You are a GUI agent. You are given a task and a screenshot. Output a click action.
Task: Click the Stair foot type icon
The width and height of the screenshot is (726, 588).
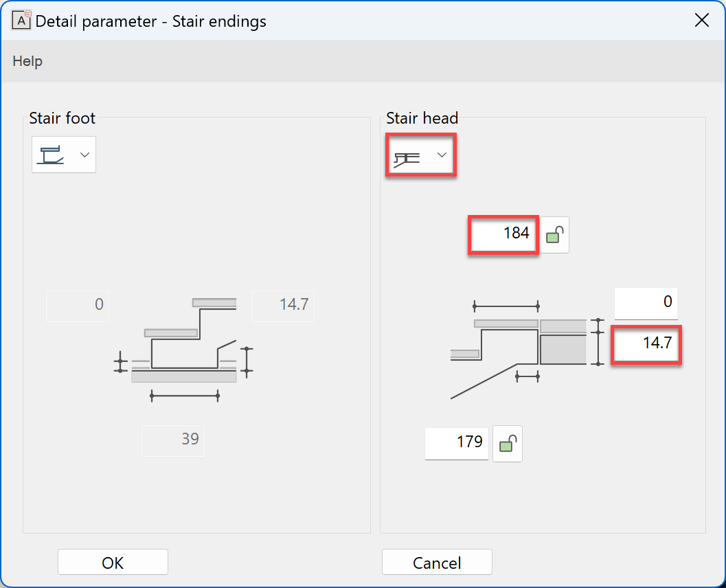click(52, 155)
